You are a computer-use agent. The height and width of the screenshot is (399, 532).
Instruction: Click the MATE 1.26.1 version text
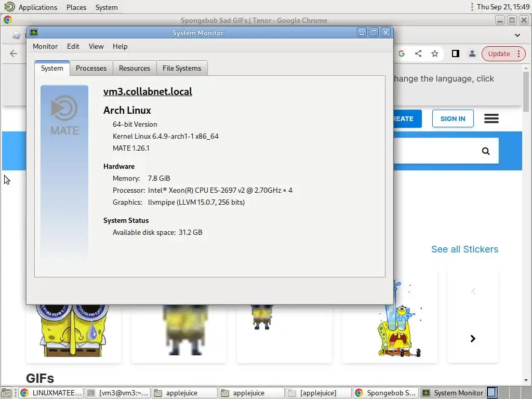(131, 148)
